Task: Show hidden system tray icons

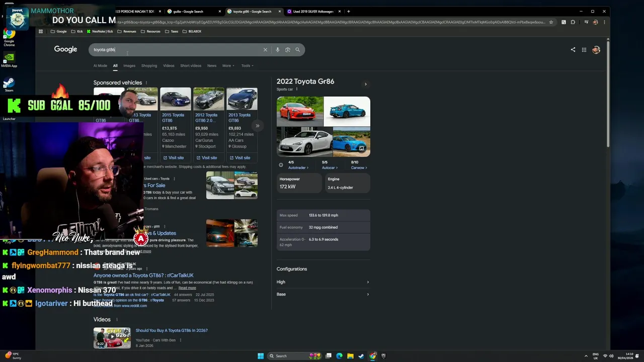Action: (585, 356)
